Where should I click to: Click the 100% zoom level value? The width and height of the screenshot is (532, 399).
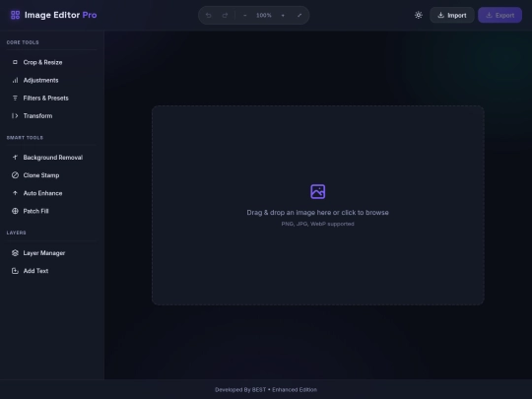pyautogui.click(x=264, y=15)
